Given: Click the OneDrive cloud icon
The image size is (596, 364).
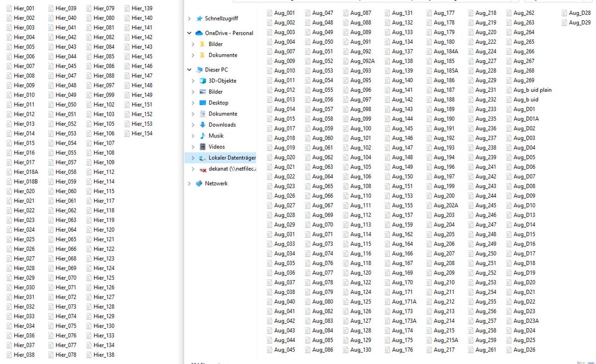Looking at the screenshot, I should [x=199, y=33].
